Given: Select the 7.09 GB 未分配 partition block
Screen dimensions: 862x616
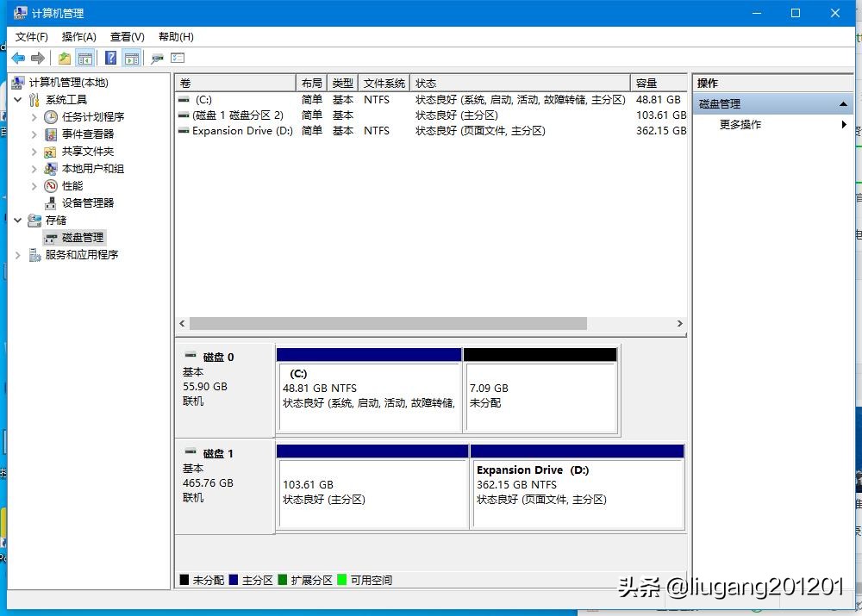Looking at the screenshot, I should pos(540,396).
